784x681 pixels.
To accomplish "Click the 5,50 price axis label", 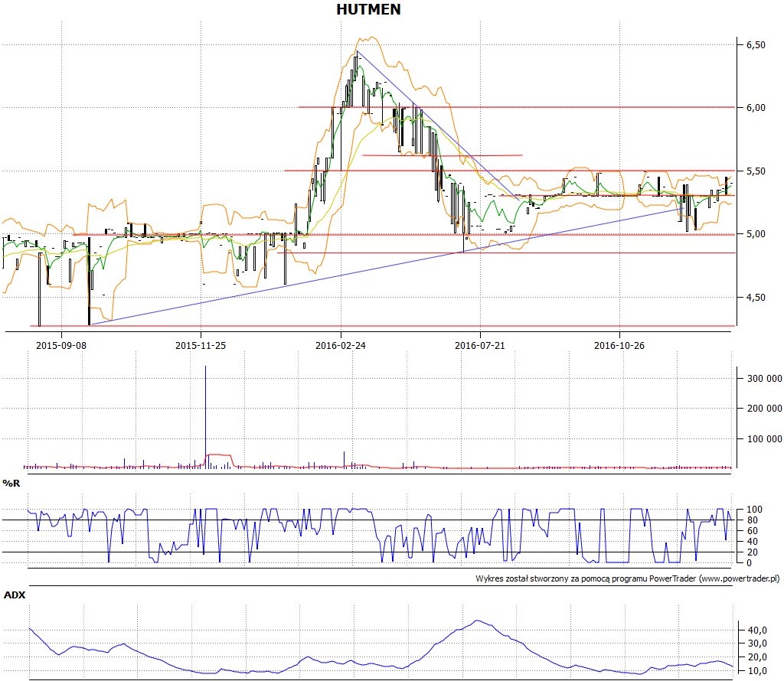I will point(756,171).
